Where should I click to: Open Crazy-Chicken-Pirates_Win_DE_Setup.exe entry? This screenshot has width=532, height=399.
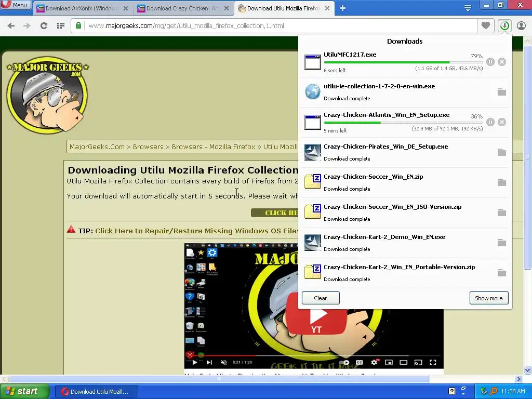(x=386, y=147)
